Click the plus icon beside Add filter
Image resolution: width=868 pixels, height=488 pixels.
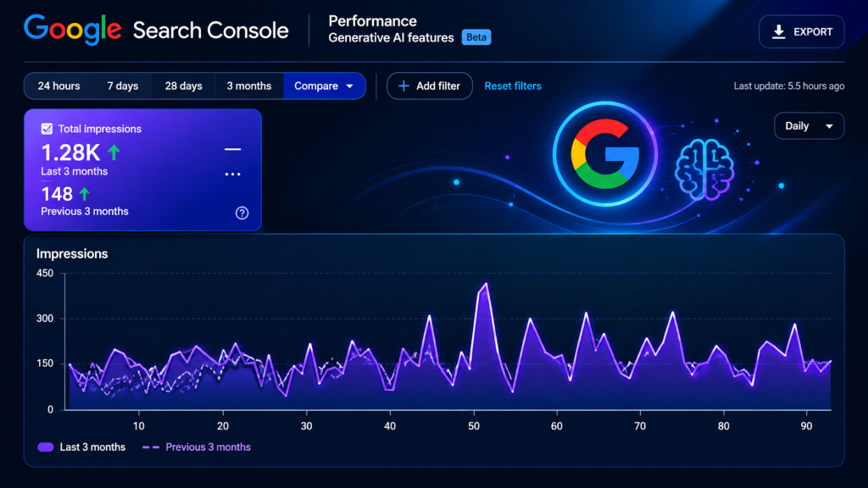pyautogui.click(x=403, y=86)
